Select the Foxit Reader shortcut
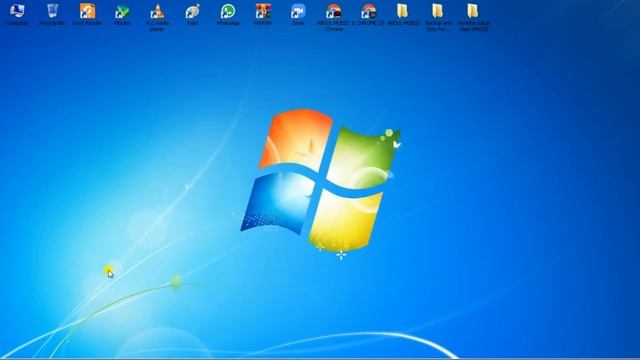 [87, 11]
